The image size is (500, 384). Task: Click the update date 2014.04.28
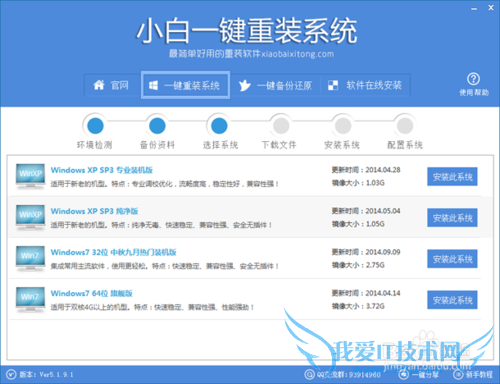(x=383, y=170)
